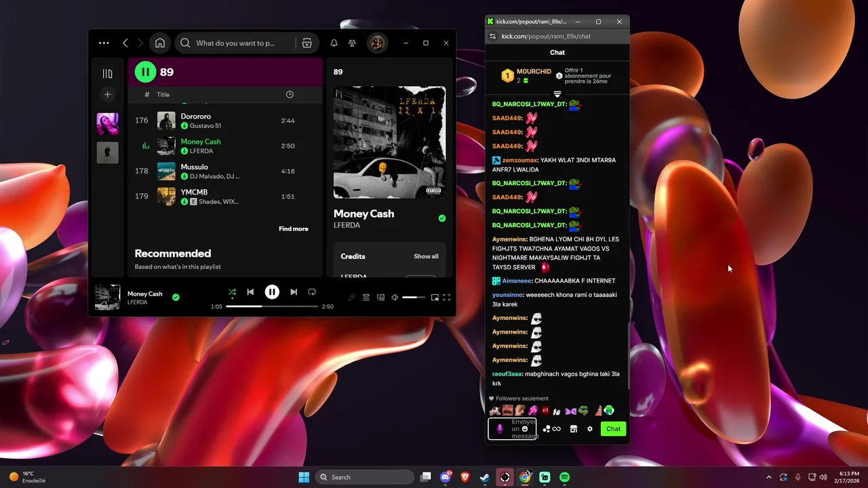Skip to previous track
This screenshot has width=868, height=488.
coord(250,292)
